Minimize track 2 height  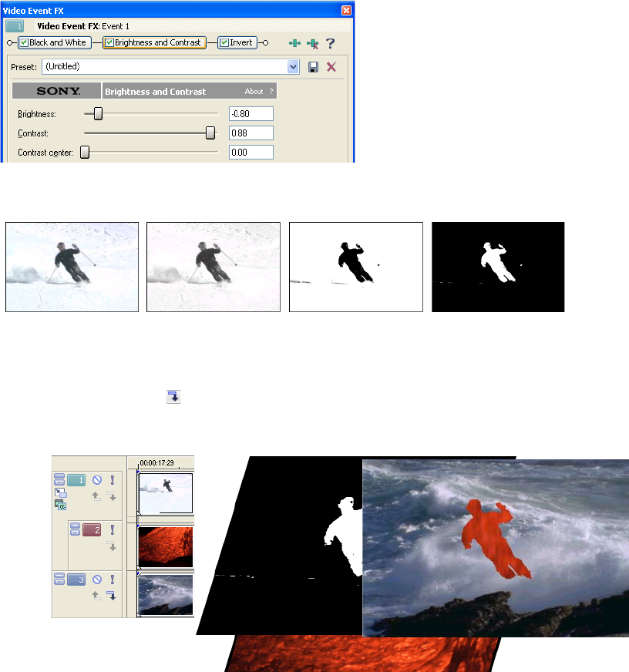tap(75, 526)
